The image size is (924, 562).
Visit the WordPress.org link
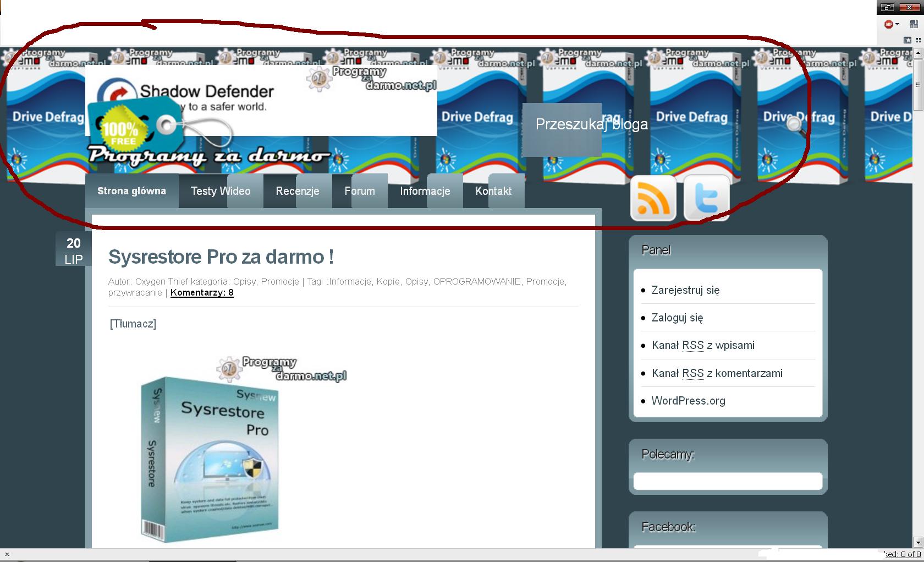point(689,401)
